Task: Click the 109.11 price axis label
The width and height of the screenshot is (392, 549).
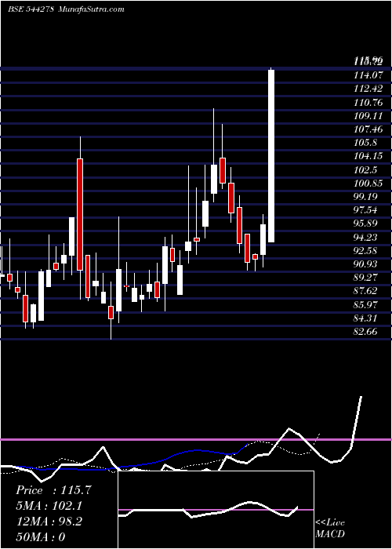Action: point(368,116)
